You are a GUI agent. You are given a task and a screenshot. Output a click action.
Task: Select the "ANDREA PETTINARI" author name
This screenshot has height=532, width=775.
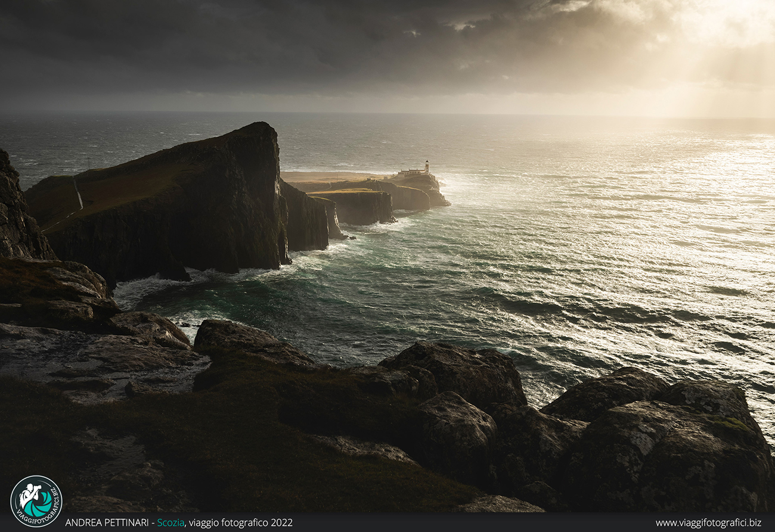pyautogui.click(x=107, y=522)
